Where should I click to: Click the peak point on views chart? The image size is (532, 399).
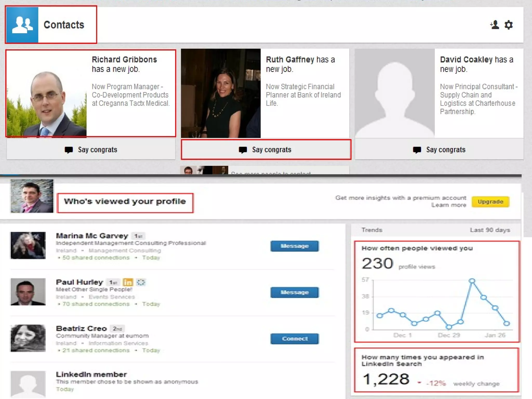click(472, 281)
